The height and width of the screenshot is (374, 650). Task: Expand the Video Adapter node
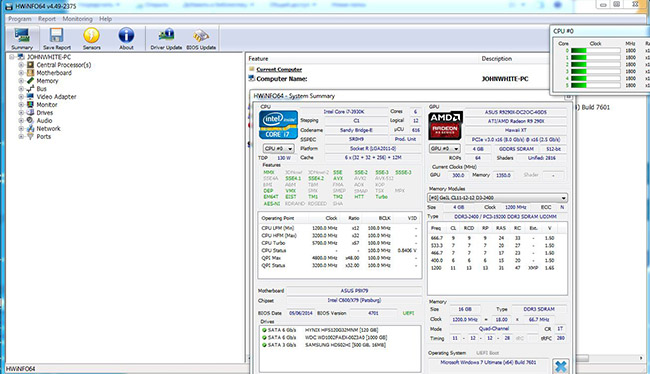21,96
